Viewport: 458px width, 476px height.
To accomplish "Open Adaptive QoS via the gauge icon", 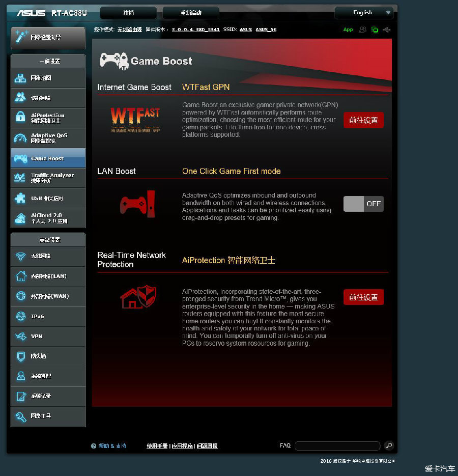I will [x=20, y=138].
